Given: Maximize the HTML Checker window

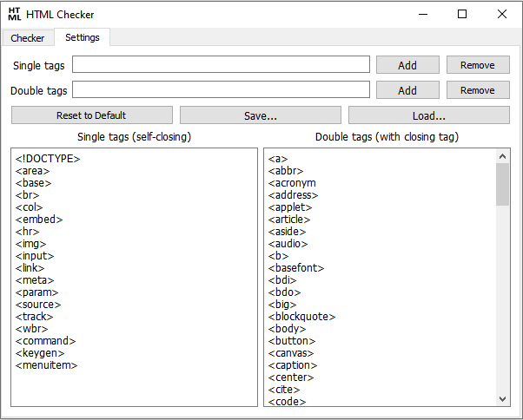Looking at the screenshot, I should tap(462, 14).
